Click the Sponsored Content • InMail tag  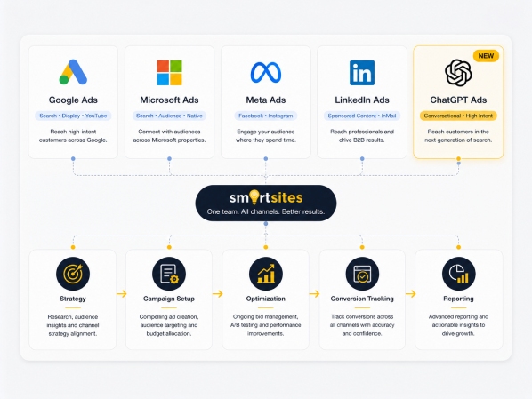pyautogui.click(x=362, y=116)
